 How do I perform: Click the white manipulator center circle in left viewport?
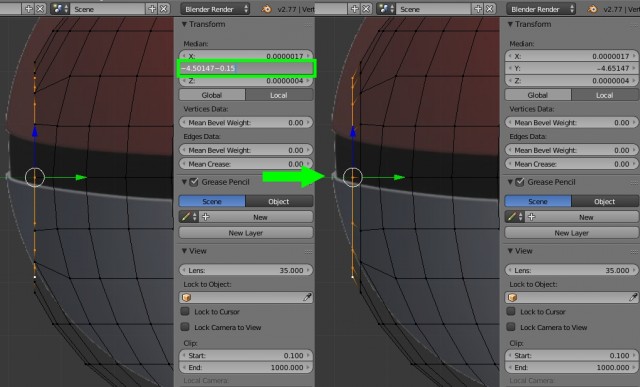35,178
